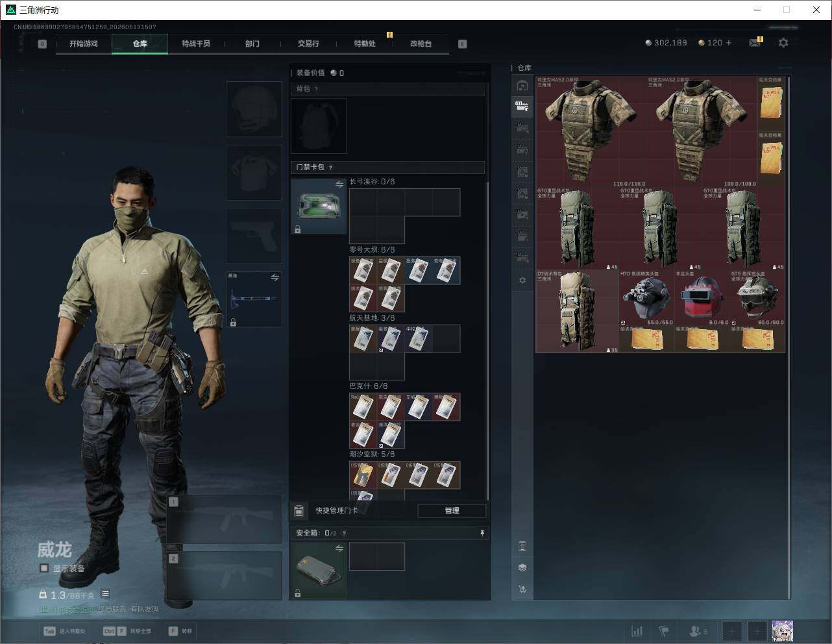832x644 pixels.
Task: Go to previous tab with left arrow
Action: tap(42, 44)
